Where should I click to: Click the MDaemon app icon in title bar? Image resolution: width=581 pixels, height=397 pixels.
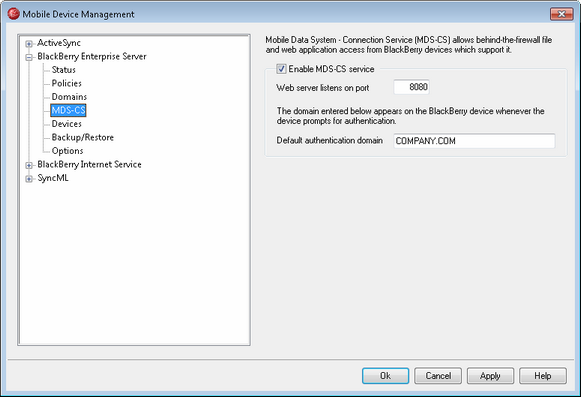(13, 14)
